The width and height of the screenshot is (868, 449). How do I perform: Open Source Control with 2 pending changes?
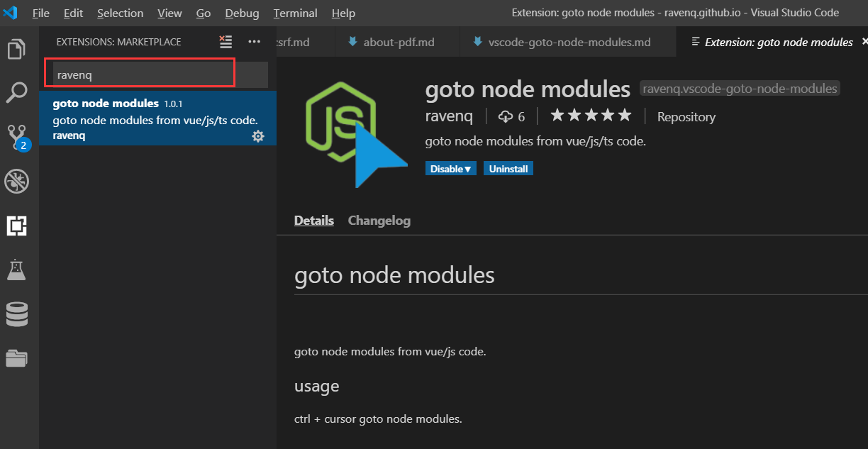point(17,136)
